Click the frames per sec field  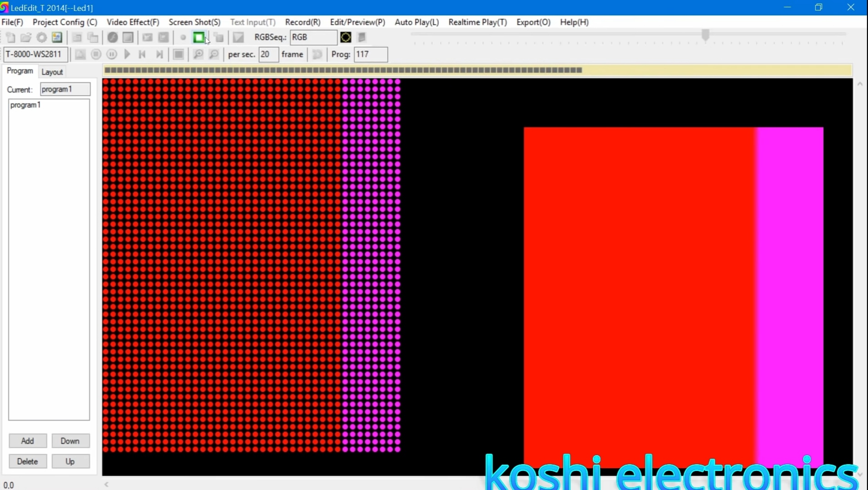click(268, 54)
